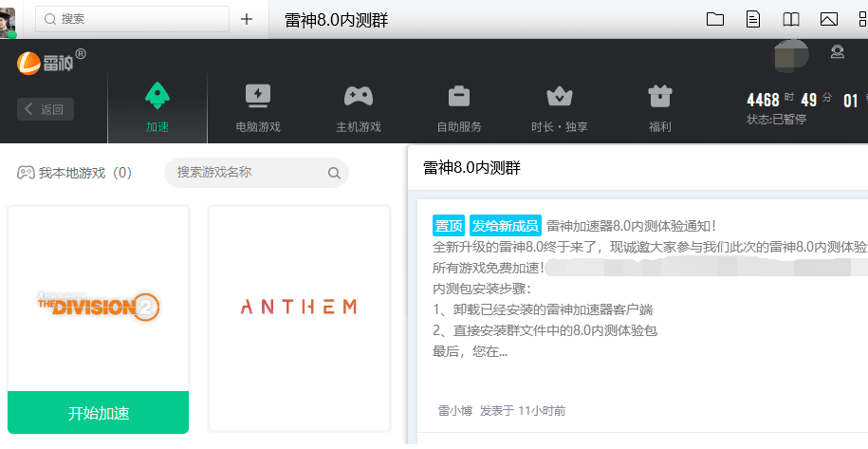Click the magnifier icon in game search
This screenshot has width=868, height=449.
pyautogui.click(x=334, y=173)
